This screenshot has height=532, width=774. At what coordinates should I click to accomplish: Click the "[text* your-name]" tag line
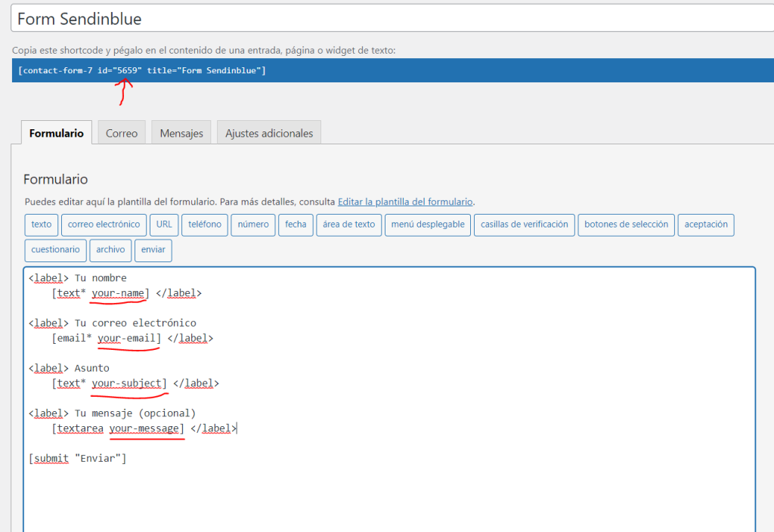126,293
